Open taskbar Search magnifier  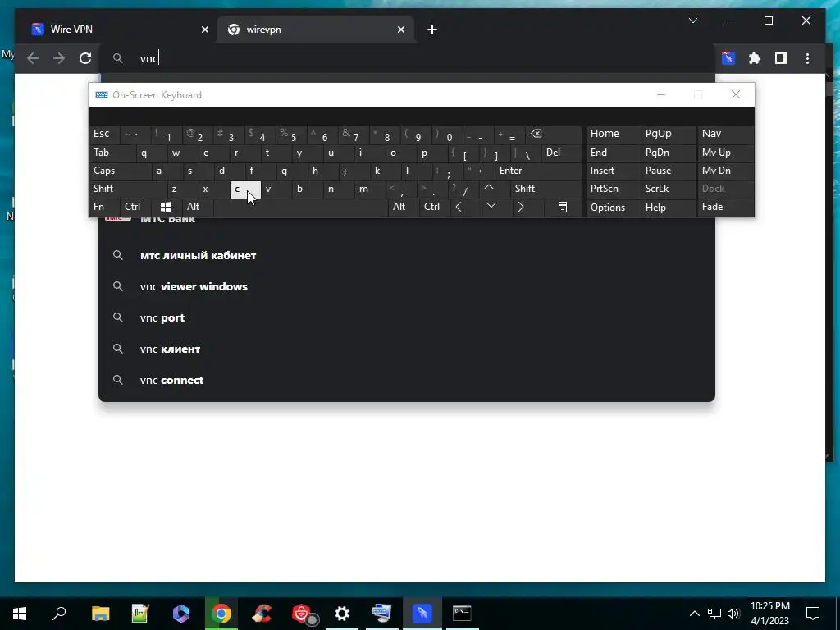59,614
